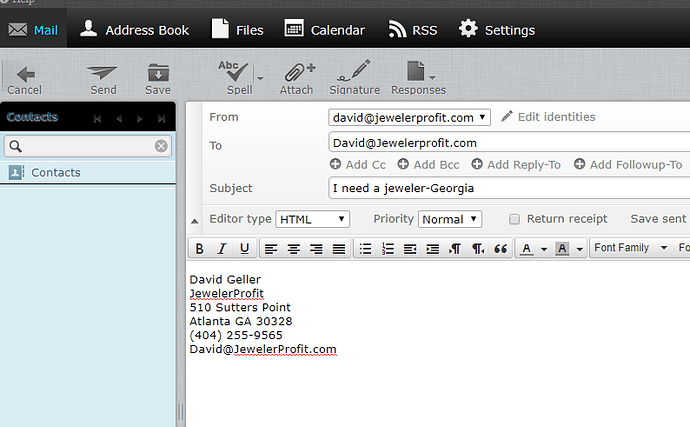Send the email message
Screen dimensions: 690x427
point(103,81)
